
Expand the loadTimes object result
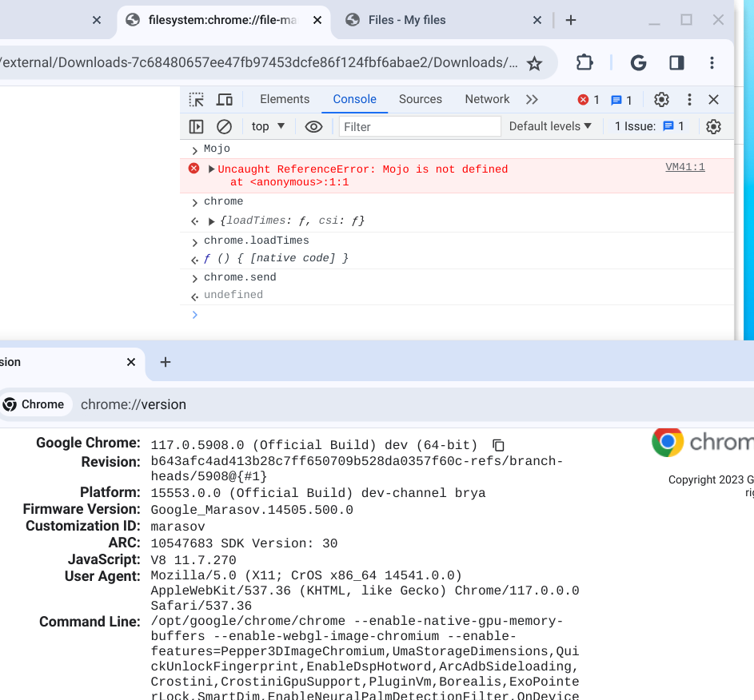coord(212,221)
